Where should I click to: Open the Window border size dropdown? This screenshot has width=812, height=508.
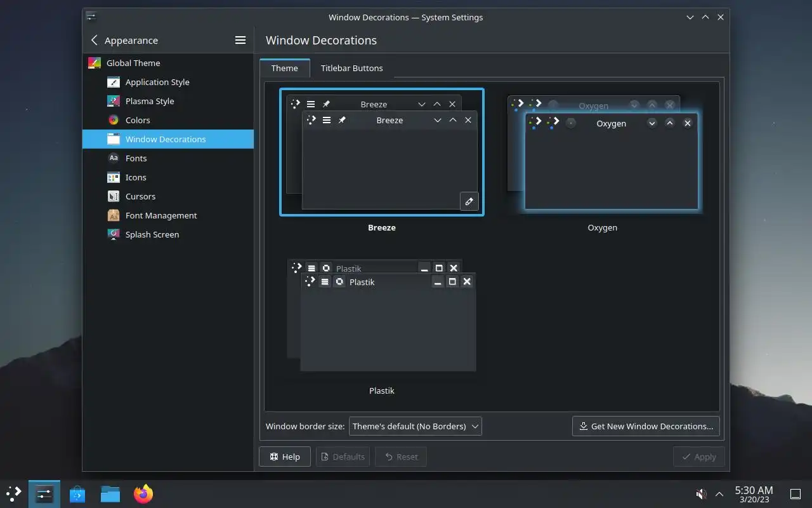pos(416,426)
